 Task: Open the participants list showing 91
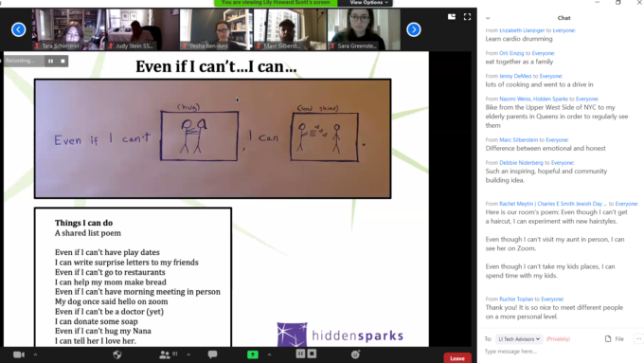(169, 354)
